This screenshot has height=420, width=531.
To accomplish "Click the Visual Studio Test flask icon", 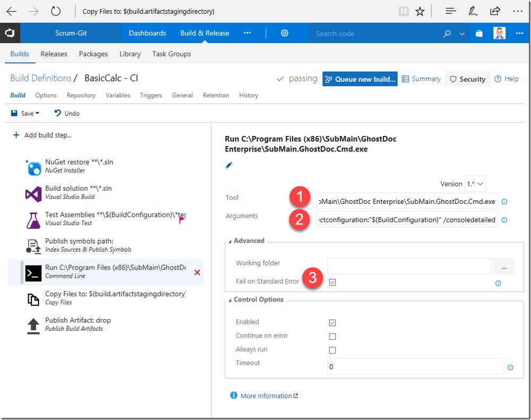I will point(33,220).
